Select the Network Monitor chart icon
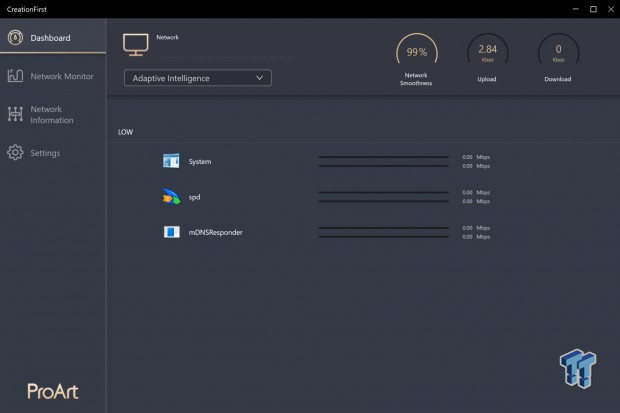This screenshot has height=413, width=620. pos(15,76)
